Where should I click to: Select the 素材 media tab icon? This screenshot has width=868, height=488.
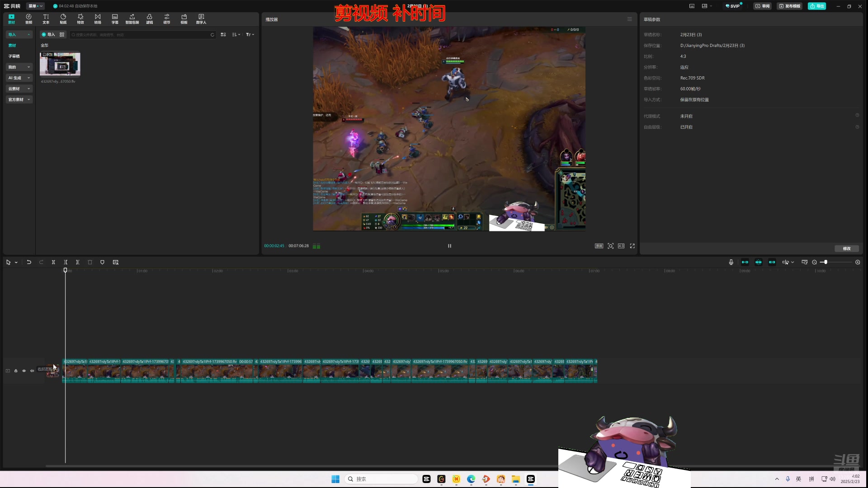(x=11, y=19)
